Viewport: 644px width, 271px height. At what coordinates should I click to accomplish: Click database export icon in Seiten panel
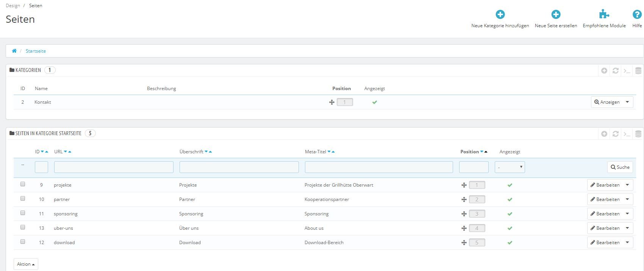coord(638,134)
